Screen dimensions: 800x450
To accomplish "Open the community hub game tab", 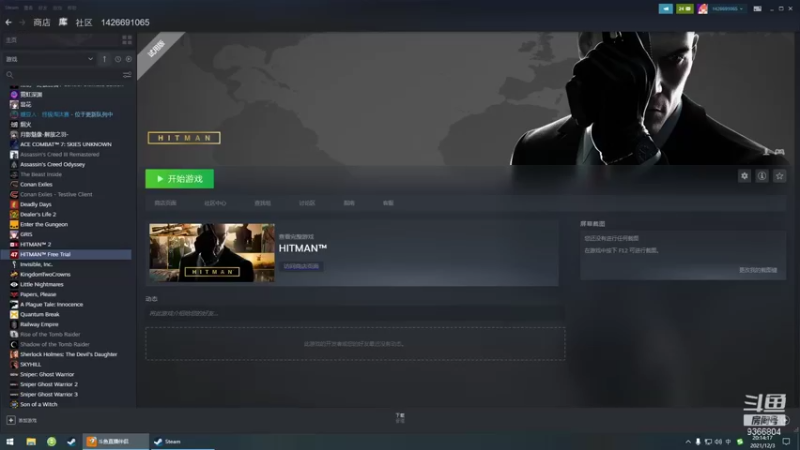I will coord(215,203).
